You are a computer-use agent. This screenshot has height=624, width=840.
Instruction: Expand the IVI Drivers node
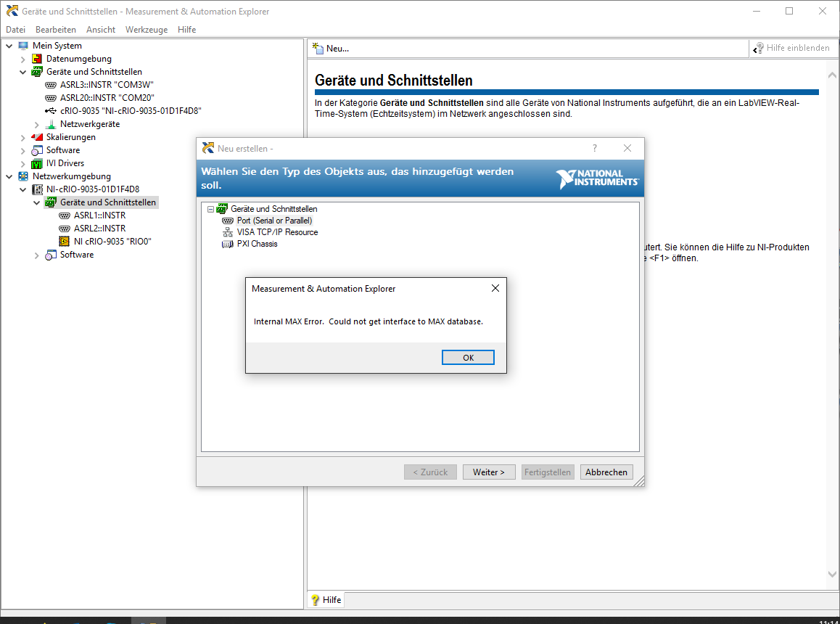(23, 163)
